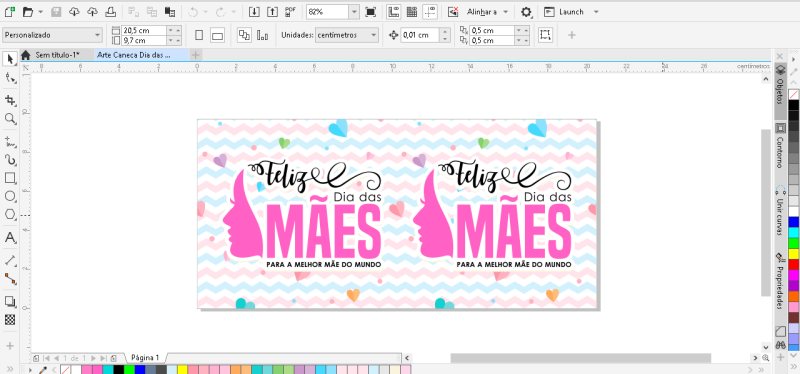
Task: Increase the nudge distance stepper
Action: coord(445,32)
